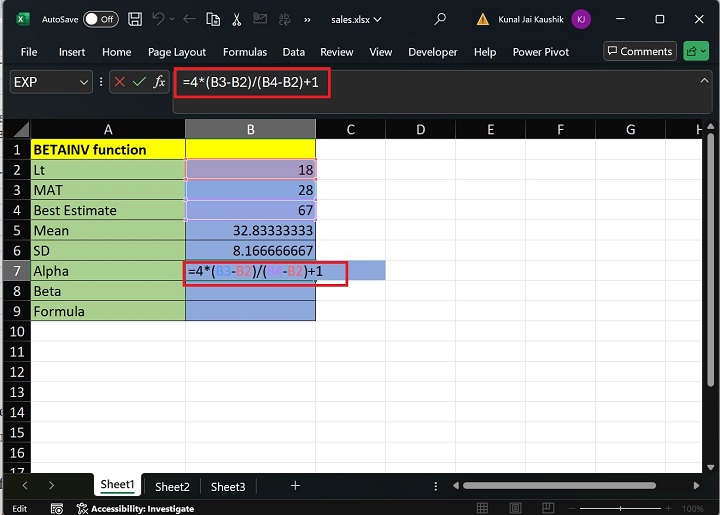Open the Help tab
720x515 pixels.
click(485, 52)
